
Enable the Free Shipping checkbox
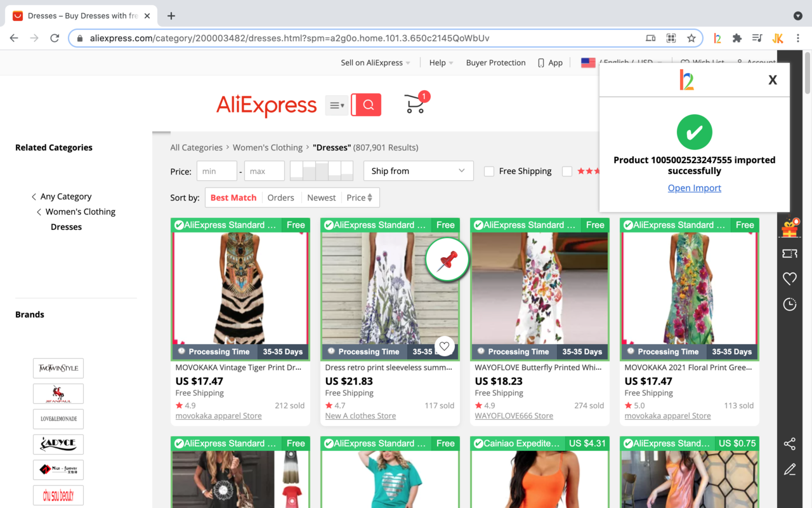pyautogui.click(x=489, y=171)
